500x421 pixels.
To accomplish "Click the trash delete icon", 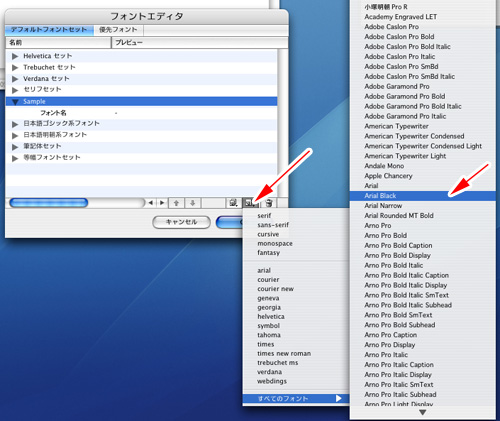I will [269, 203].
